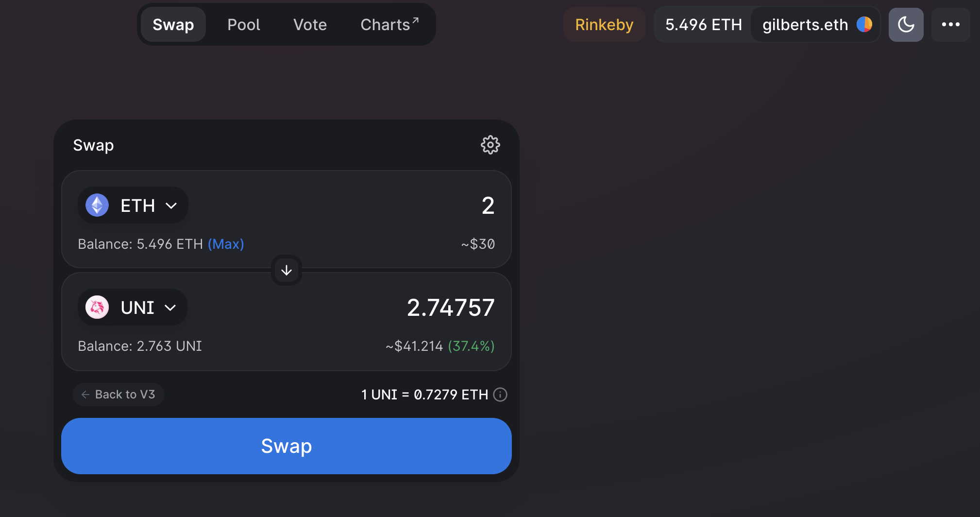Click the Back to V3 left arrow

[85, 395]
